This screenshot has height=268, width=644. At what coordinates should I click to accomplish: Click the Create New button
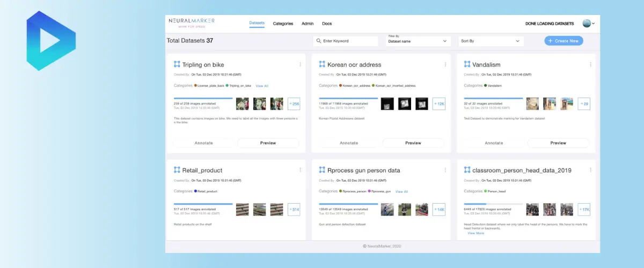(x=563, y=41)
